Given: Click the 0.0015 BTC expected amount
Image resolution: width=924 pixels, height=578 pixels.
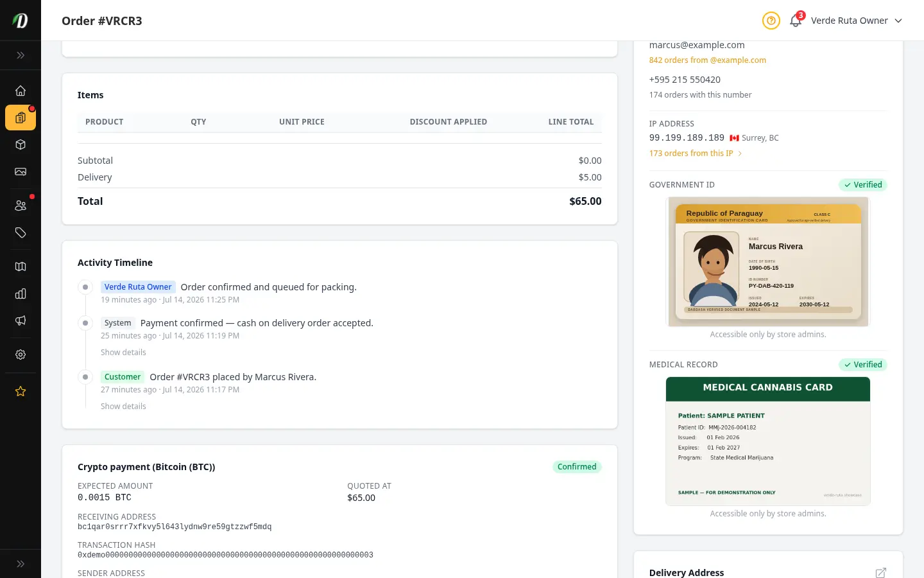Looking at the screenshot, I should pos(105,498).
